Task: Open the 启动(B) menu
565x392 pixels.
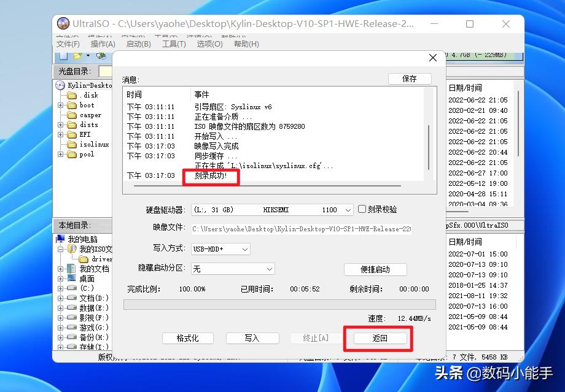Action: click(138, 44)
